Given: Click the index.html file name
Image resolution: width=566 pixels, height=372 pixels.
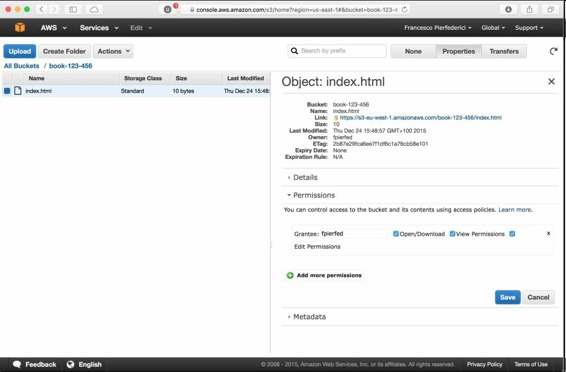Looking at the screenshot, I should click(x=39, y=91).
